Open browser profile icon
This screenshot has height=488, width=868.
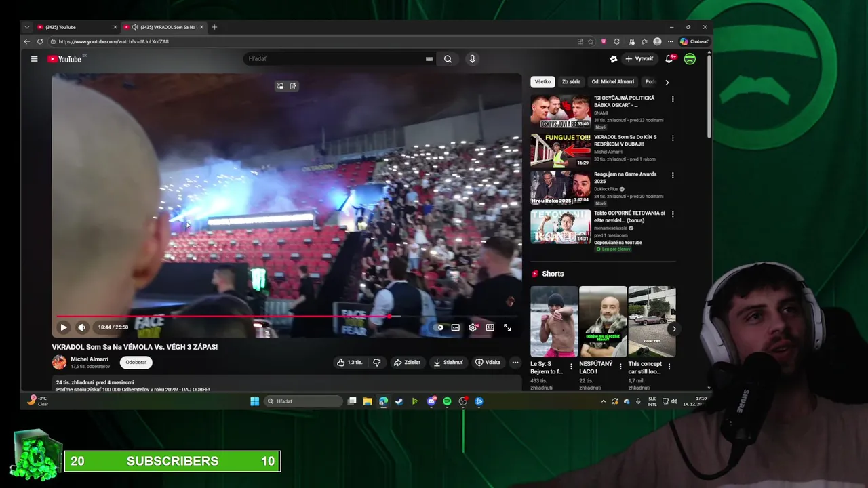[x=657, y=41]
